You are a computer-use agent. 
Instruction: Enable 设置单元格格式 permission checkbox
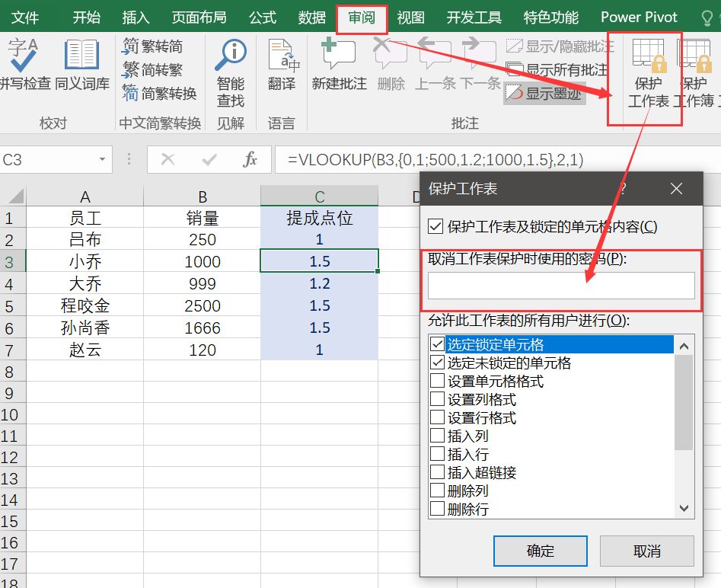(x=437, y=381)
